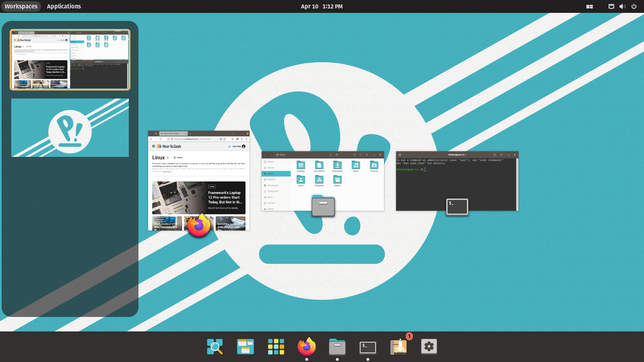
Task: Open the Downloads folder in Files window
Action: 337,167
